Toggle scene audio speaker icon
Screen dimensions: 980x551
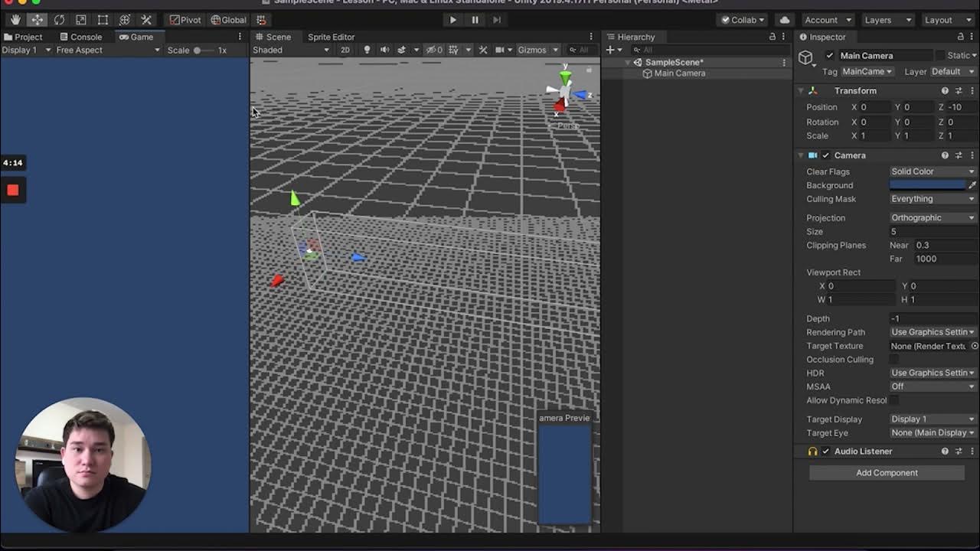click(x=384, y=50)
